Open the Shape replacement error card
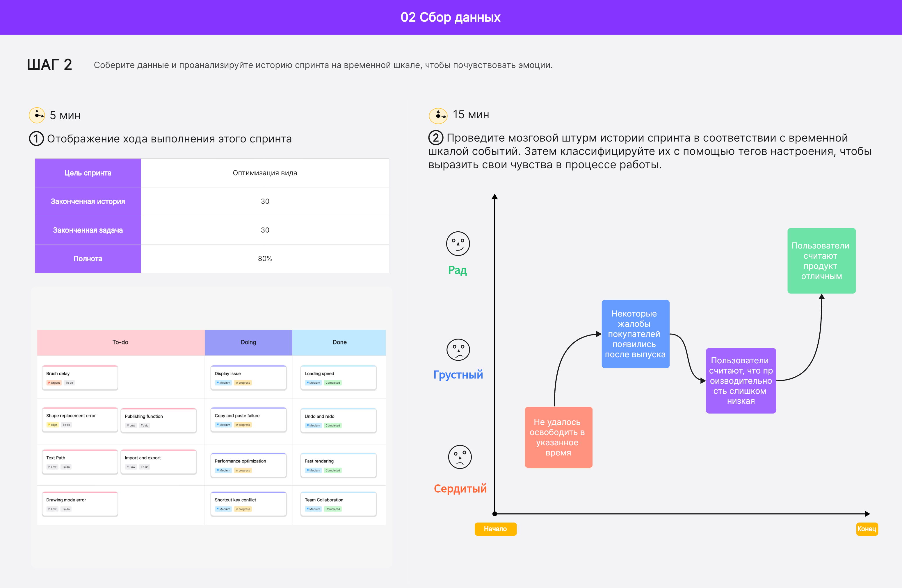Image resolution: width=902 pixels, height=588 pixels. pos(80,419)
